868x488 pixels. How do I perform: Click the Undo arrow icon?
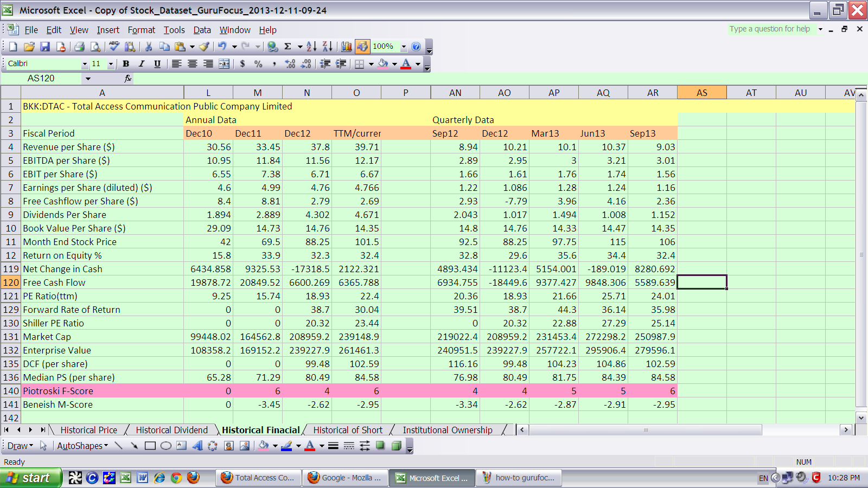point(222,47)
